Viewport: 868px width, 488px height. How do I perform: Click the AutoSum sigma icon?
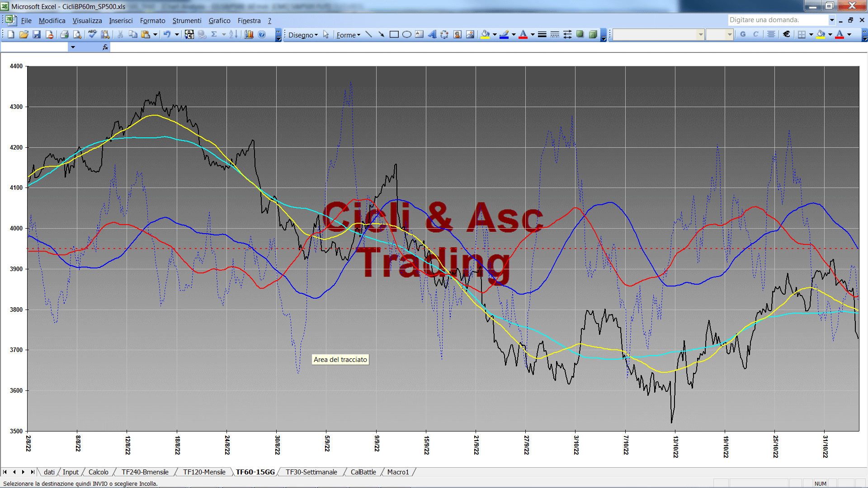pyautogui.click(x=214, y=34)
